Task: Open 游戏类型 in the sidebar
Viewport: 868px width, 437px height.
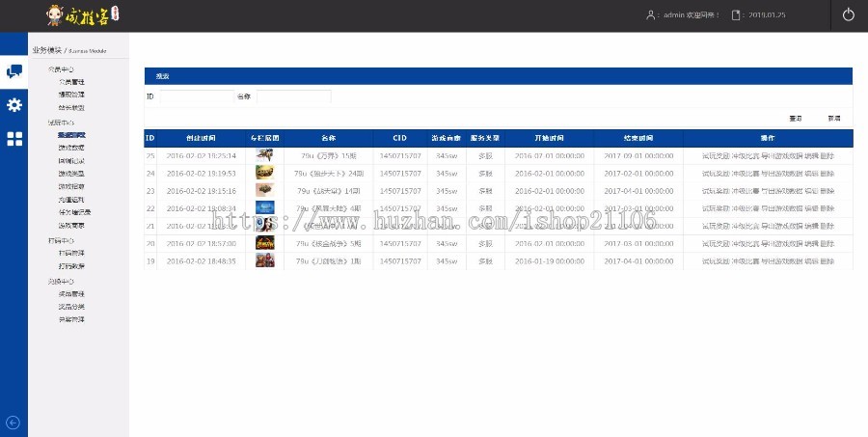Action: [71, 174]
